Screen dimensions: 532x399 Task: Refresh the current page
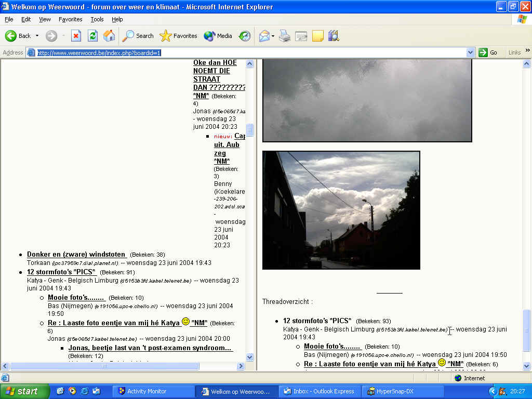pos(92,36)
